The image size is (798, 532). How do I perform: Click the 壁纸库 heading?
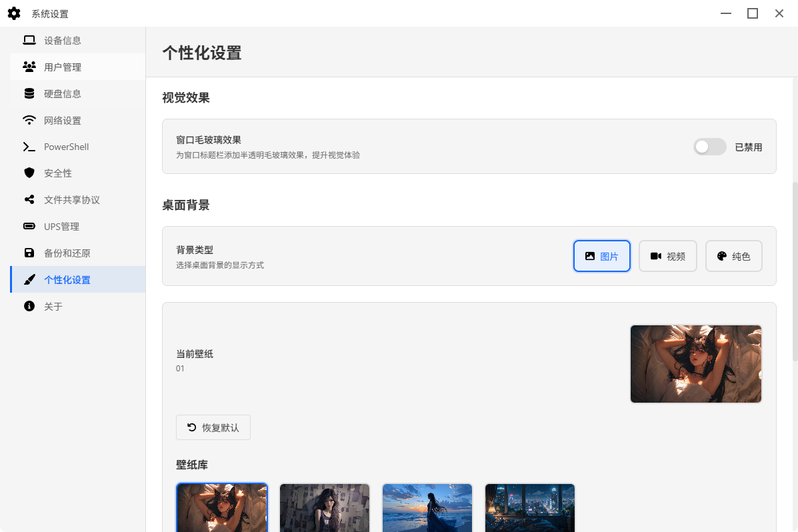point(192,465)
